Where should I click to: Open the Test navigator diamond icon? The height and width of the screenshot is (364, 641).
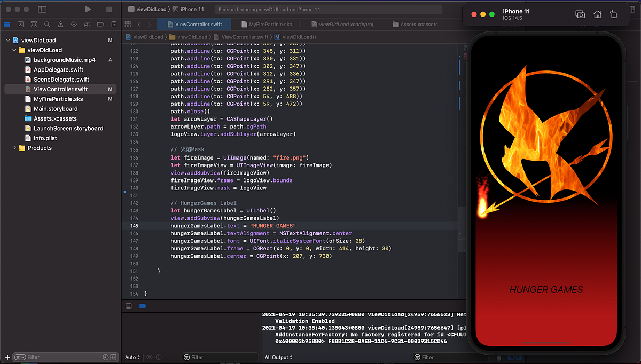pyautogui.click(x=74, y=24)
